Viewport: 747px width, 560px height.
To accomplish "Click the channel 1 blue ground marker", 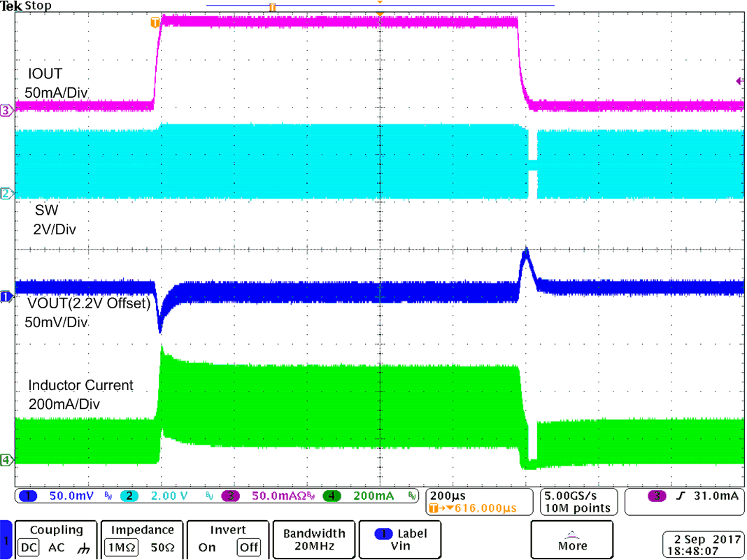I will coord(6,297).
